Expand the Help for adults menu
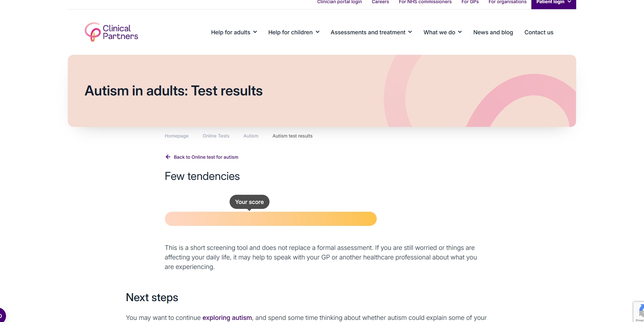 [x=234, y=32]
